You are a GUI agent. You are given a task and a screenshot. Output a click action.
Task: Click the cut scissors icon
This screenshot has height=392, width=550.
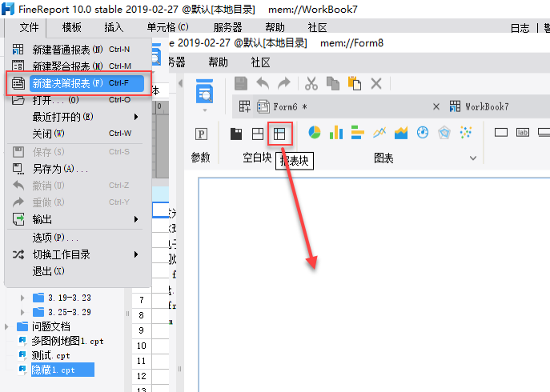click(311, 84)
